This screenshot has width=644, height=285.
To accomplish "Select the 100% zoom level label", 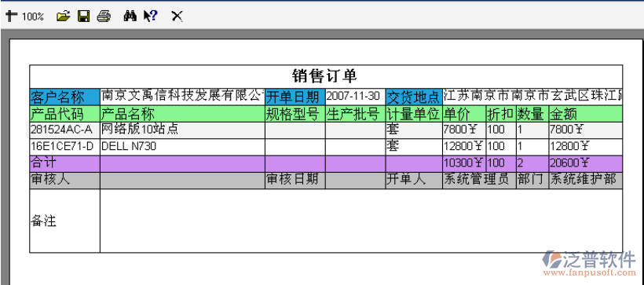I will coord(33,16).
